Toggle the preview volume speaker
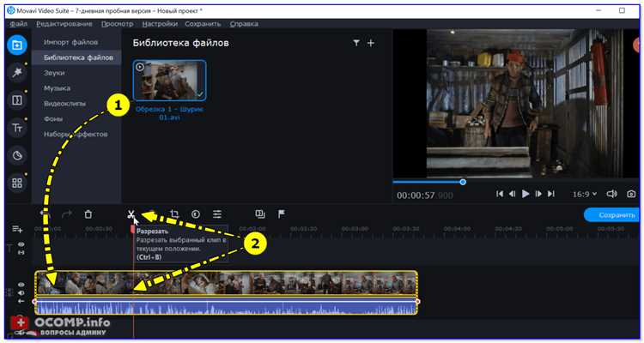 pos(611,194)
